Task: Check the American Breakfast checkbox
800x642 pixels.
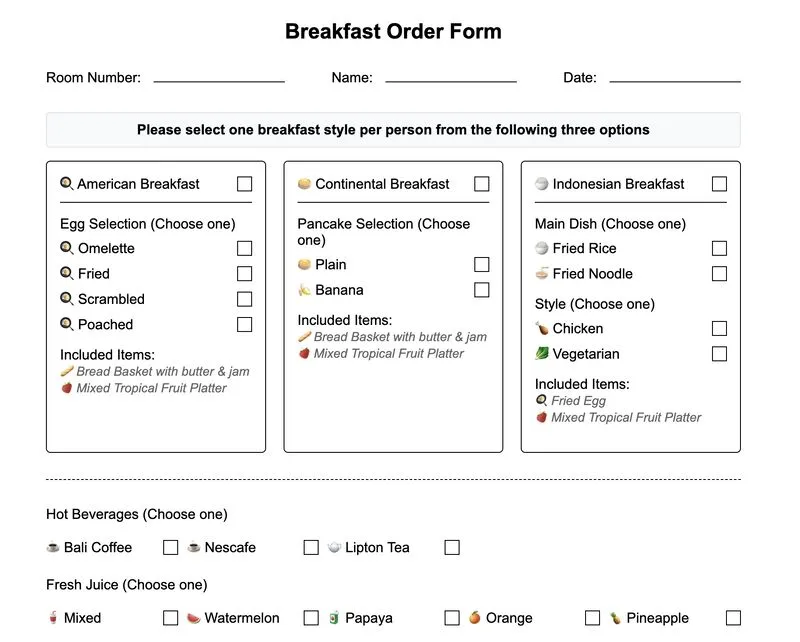Action: click(244, 184)
